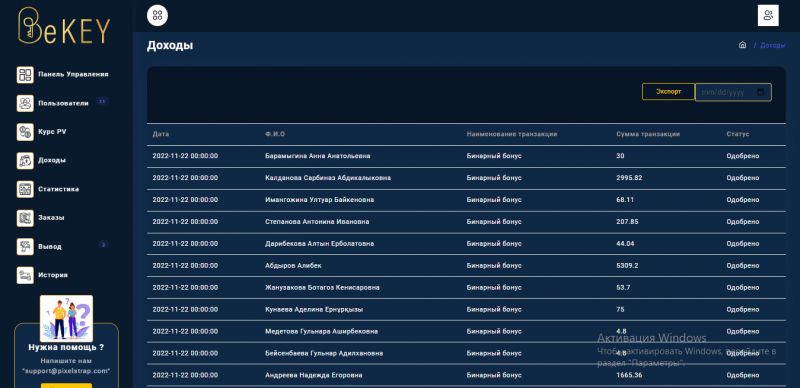Click the Экспорт button
This screenshot has height=388, width=800.
[668, 92]
